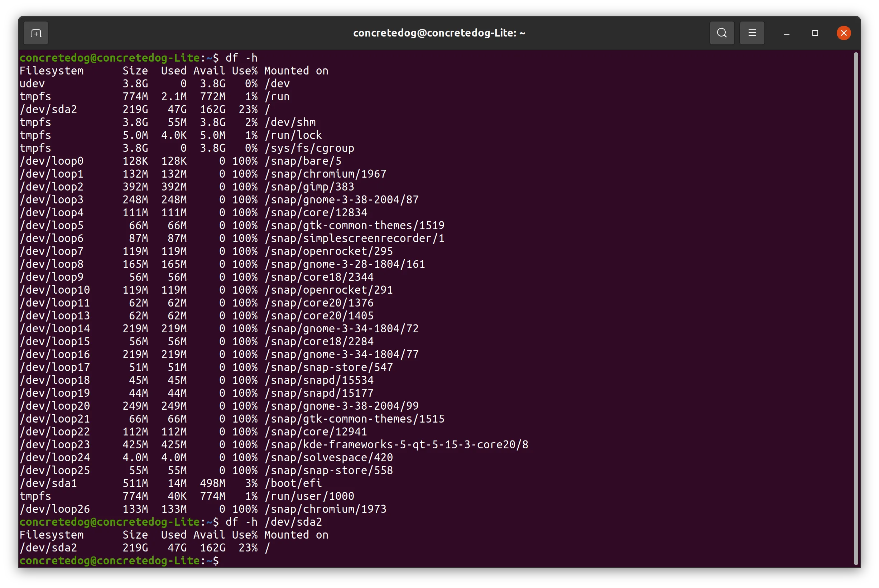Click the terminal vertical scrollbar
Screen dimensions: 879x588
pyautogui.click(x=856, y=308)
